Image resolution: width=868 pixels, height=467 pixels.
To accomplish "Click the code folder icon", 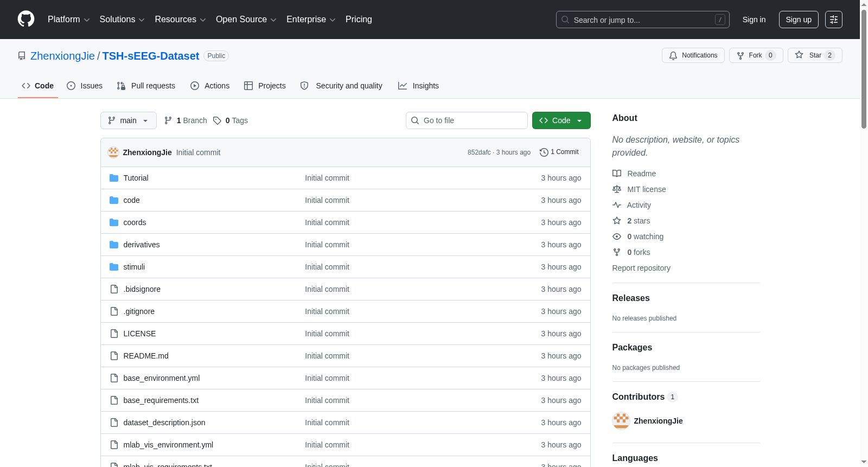I will [x=114, y=200].
